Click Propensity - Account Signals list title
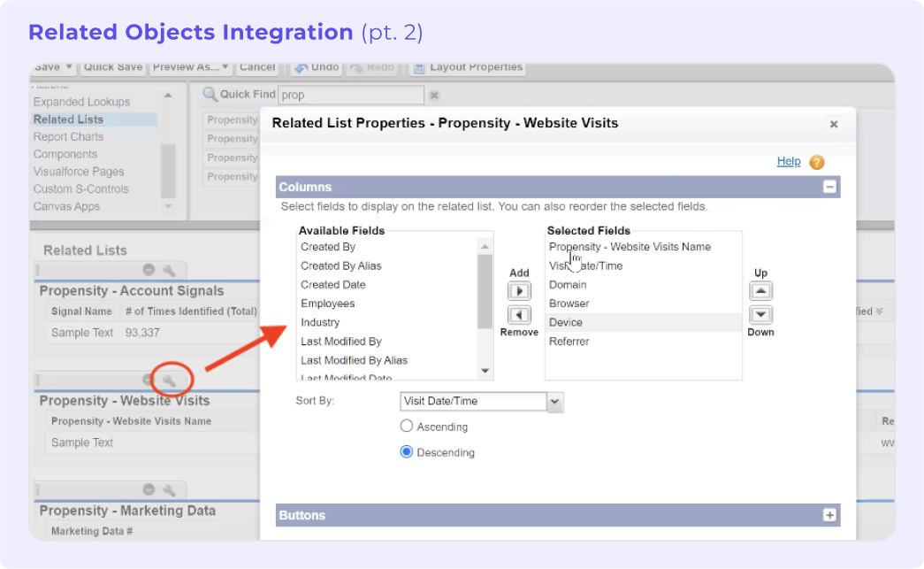Screen dimensions: 924x569 click(132, 291)
